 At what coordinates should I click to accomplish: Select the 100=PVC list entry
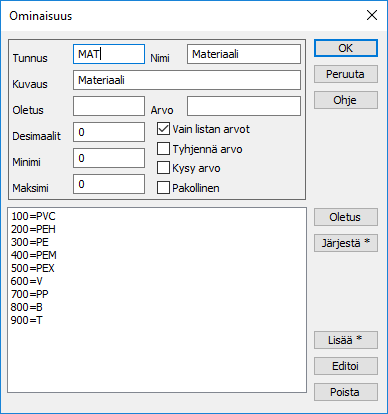33,216
